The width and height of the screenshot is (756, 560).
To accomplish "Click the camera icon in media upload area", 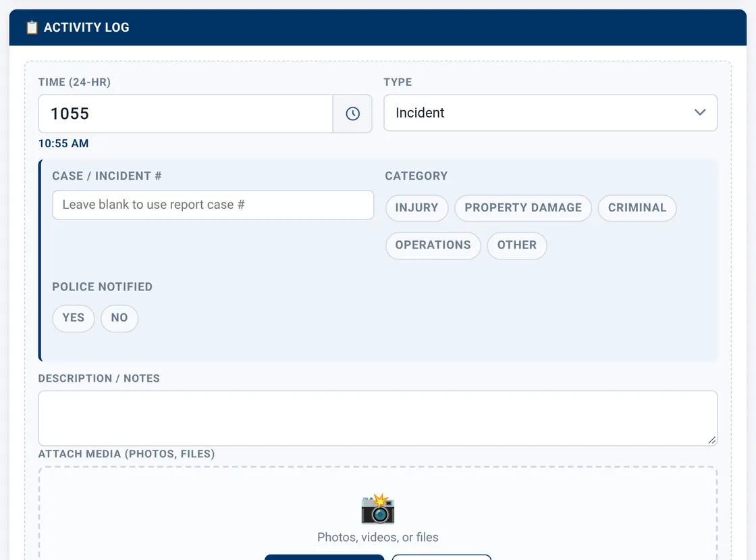I will [378, 509].
